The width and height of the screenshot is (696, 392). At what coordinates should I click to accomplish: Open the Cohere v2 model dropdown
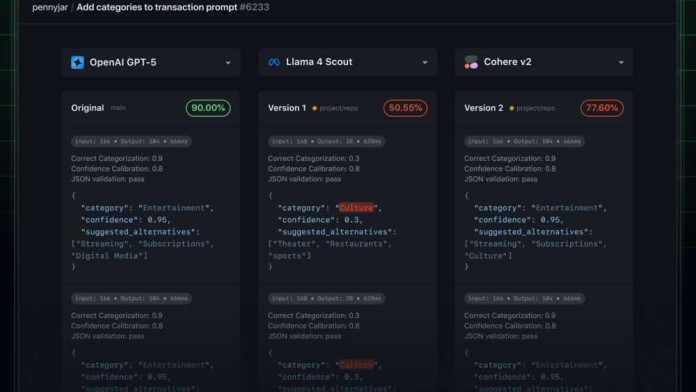tap(544, 62)
